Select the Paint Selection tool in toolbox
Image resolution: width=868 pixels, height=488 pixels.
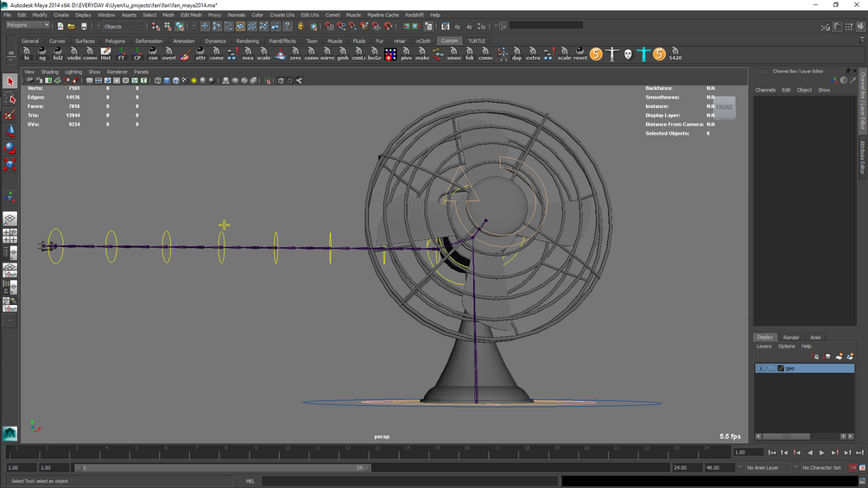click(10, 115)
